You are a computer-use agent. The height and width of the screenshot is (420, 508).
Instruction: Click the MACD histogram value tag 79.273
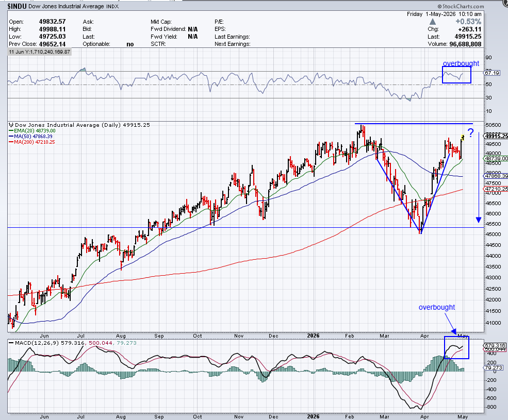[494, 368]
